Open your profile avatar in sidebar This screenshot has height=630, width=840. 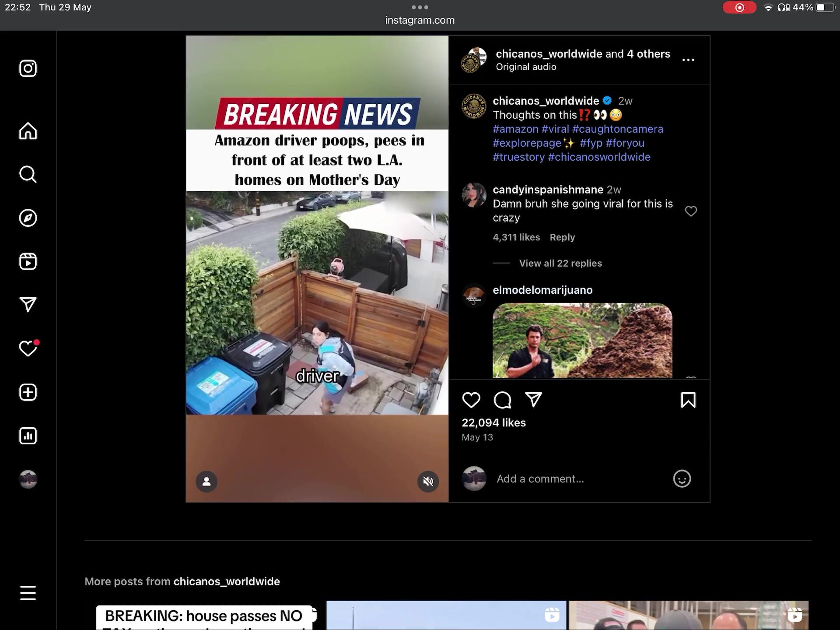pyautogui.click(x=28, y=479)
